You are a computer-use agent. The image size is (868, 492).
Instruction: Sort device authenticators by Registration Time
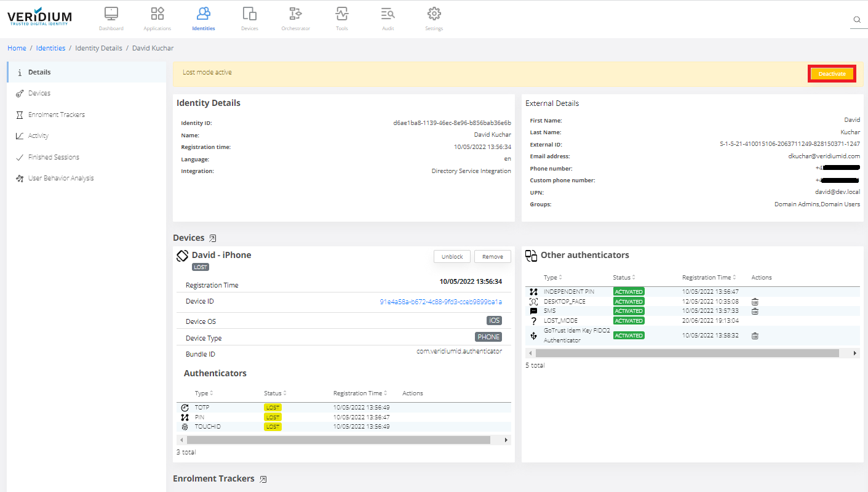pyautogui.click(x=360, y=393)
